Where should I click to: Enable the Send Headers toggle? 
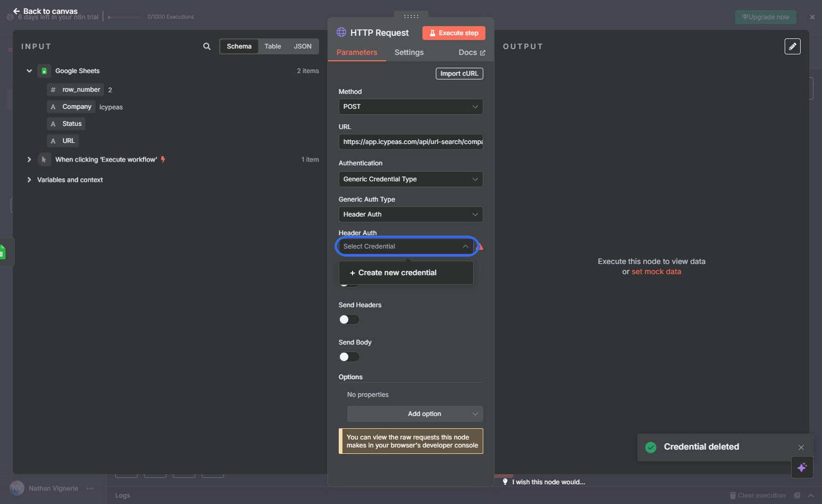[349, 319]
